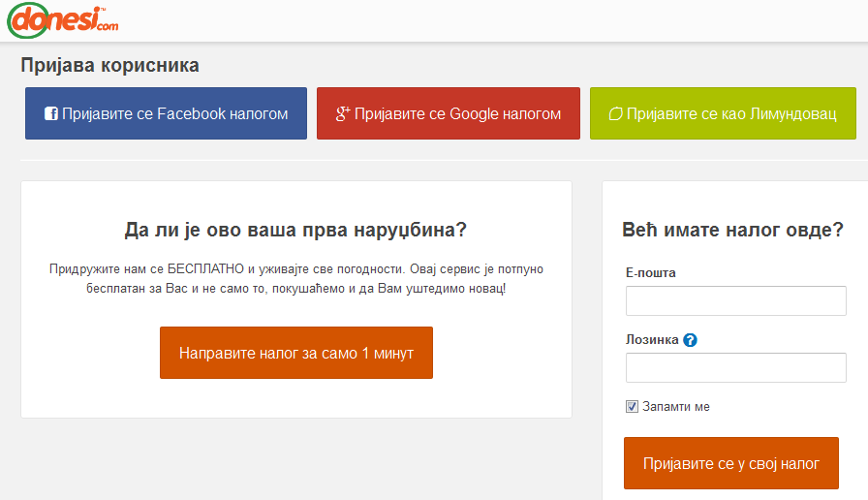Sign in via Пријавите се Google налогом

(x=449, y=113)
